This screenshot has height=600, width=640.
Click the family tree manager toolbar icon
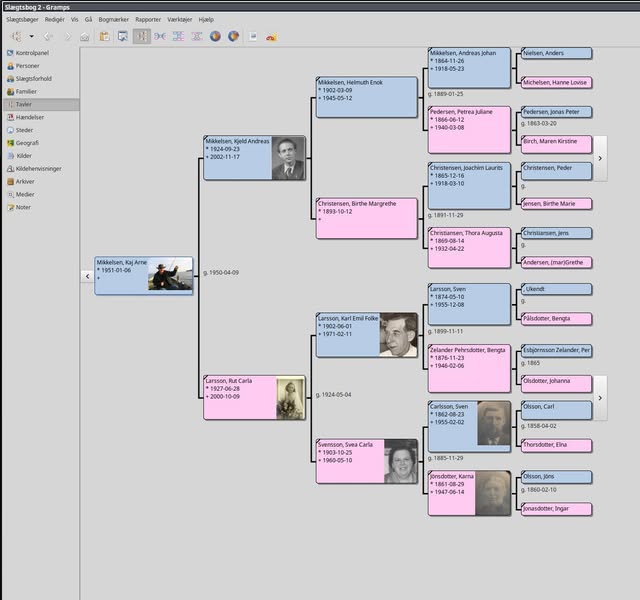16,37
